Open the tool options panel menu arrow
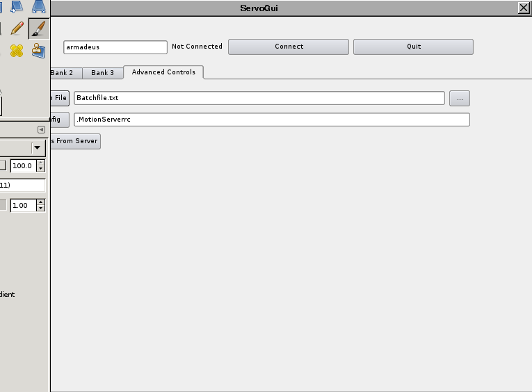This screenshot has width=532, height=392. point(41,129)
